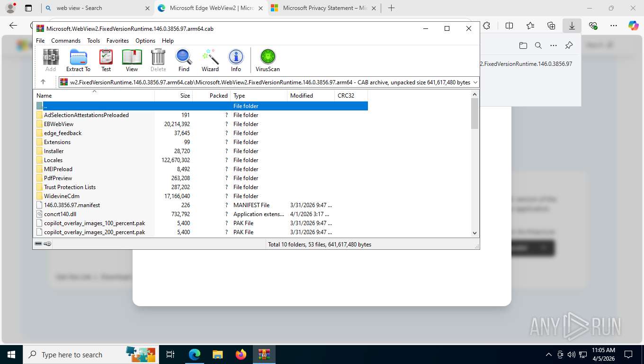Click the disk drive icon in status bar
The image size is (644, 364).
(x=38, y=244)
